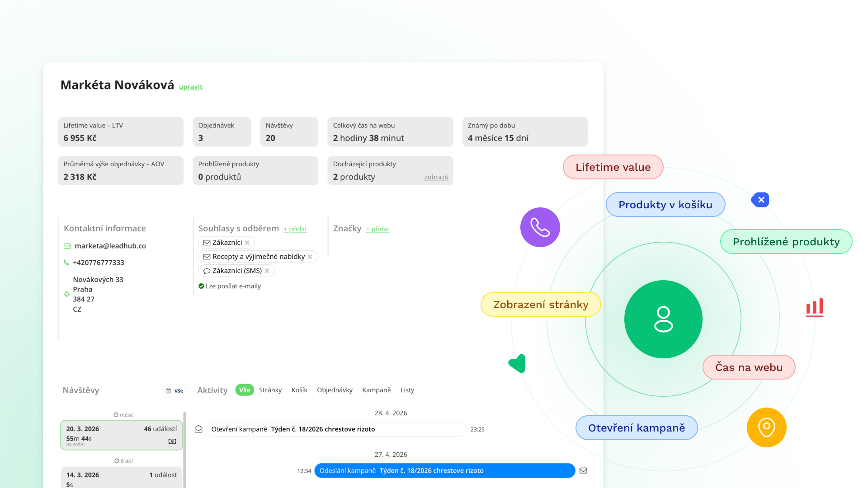
Task: Click the Produkty v košíku pill
Action: [665, 205]
